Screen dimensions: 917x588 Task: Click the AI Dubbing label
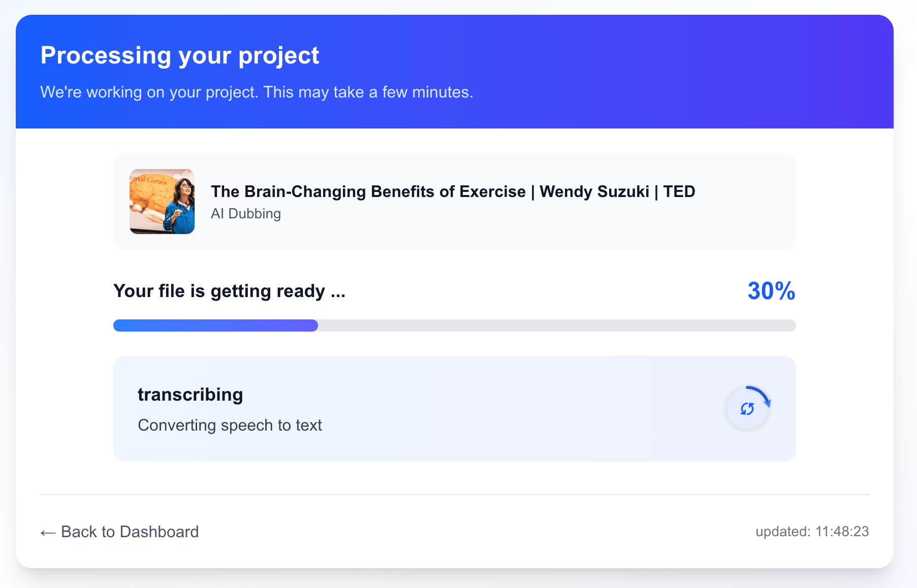pos(246,214)
